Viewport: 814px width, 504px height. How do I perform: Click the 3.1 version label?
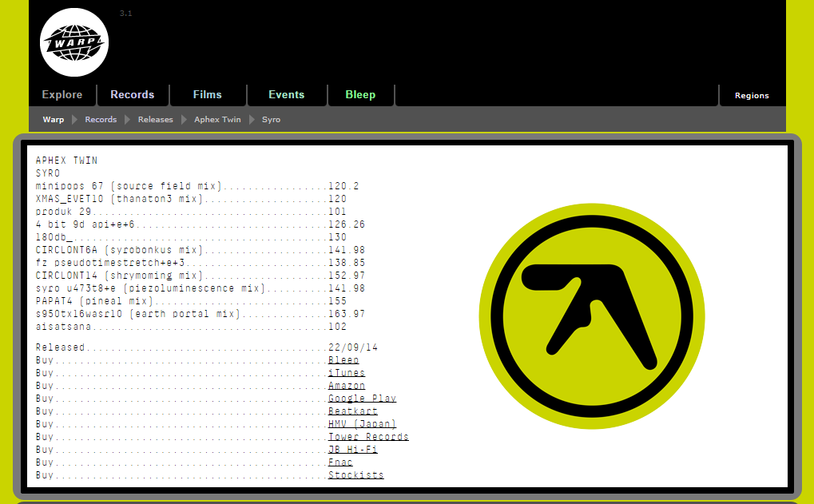pos(125,14)
